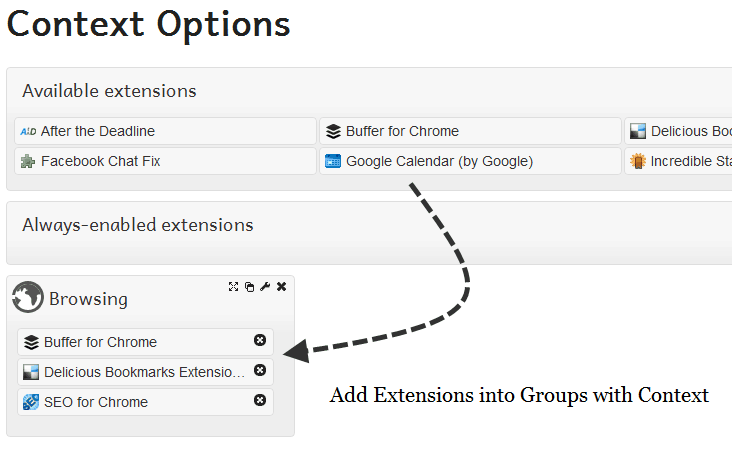Remove SEO for Chrome from Browsing group
Screen dimensions: 732x453
pyautogui.click(x=260, y=401)
